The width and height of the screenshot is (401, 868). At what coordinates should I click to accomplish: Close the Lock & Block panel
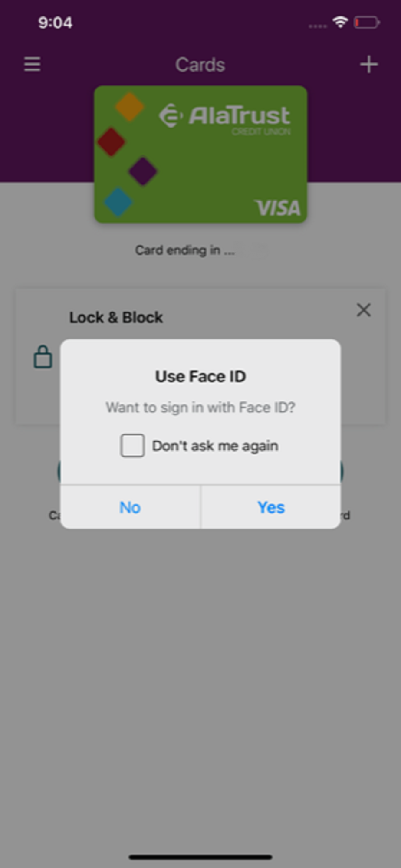[x=364, y=310]
